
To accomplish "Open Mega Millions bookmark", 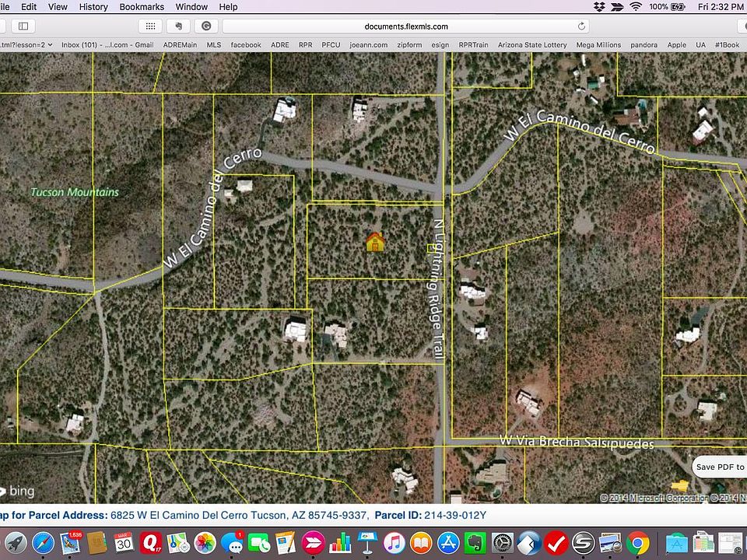I will tap(598, 45).
